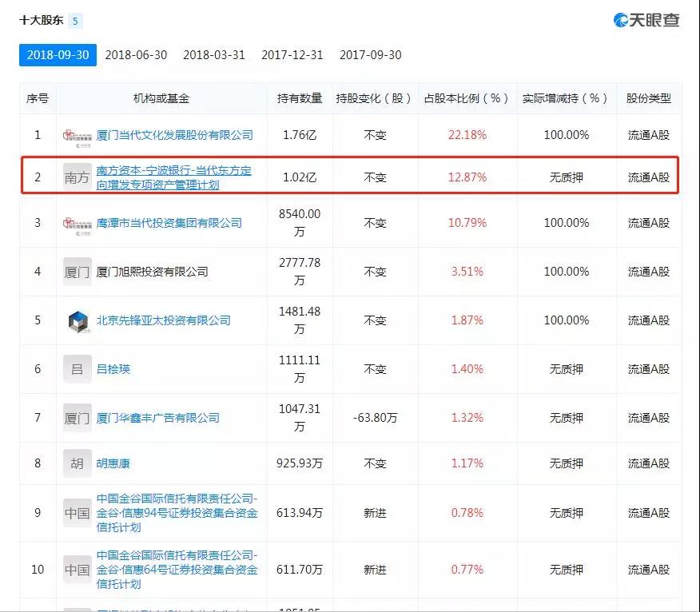This screenshot has width=700, height=612.
Task: Click the 股份类型 column header
Action: point(649,98)
